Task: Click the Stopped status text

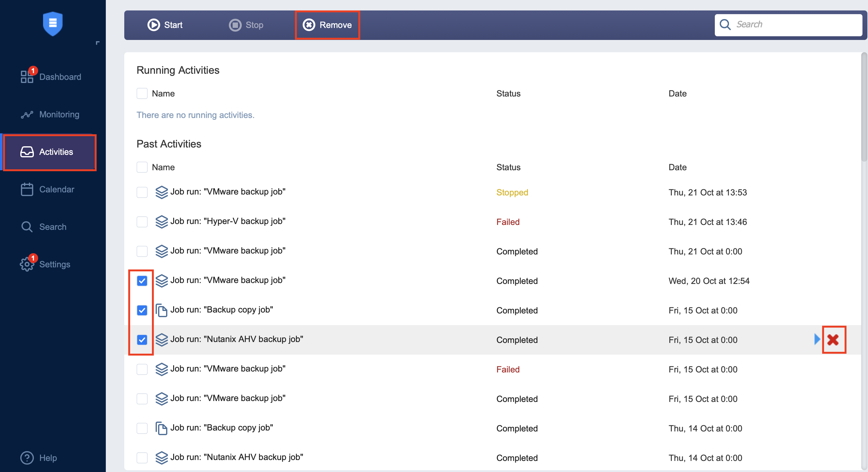Action: (x=512, y=193)
